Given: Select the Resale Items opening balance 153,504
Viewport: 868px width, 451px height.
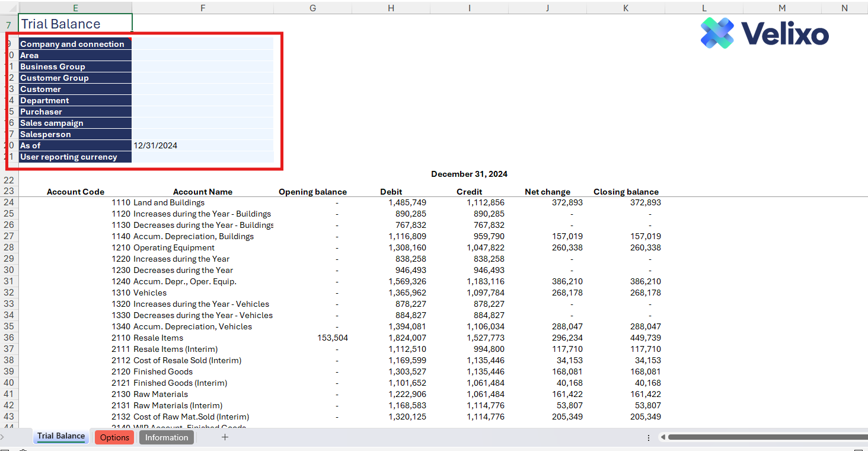Looking at the screenshot, I should click(333, 338).
